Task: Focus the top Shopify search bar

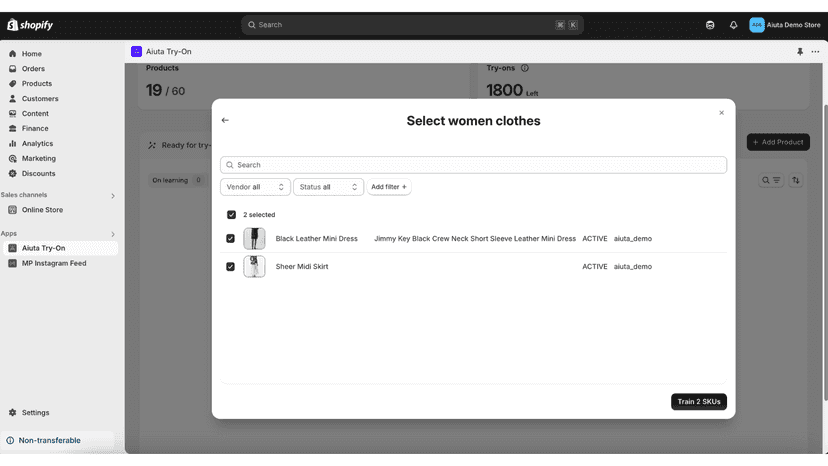Action: pyautogui.click(x=412, y=25)
